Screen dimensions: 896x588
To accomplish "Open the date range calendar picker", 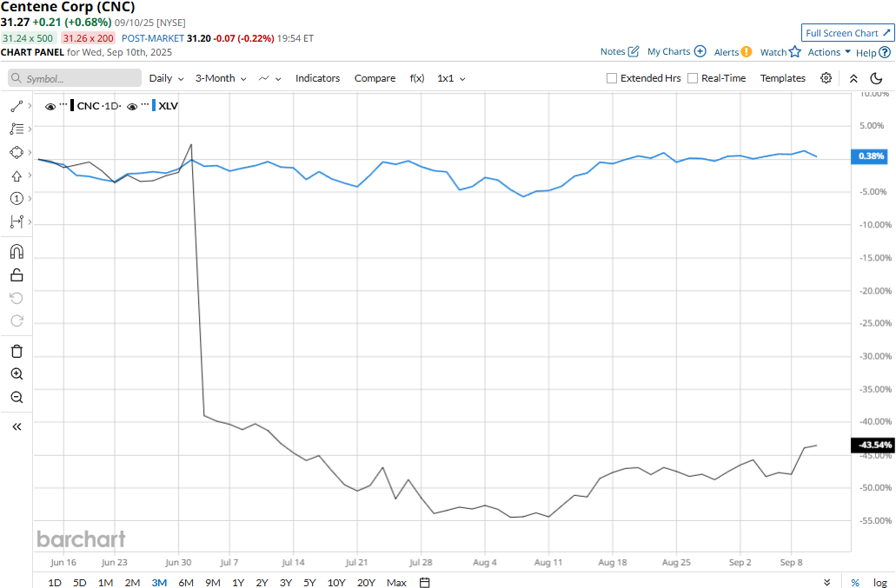I will [x=425, y=582].
